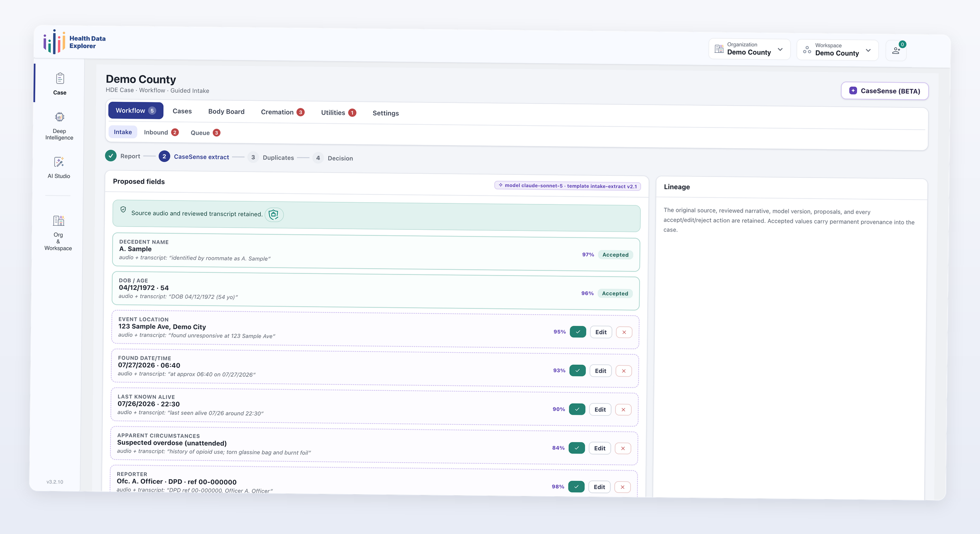Viewport: 980px width, 534px height.
Task: Expand the Organization Demo County dropdown
Action: [x=749, y=49]
